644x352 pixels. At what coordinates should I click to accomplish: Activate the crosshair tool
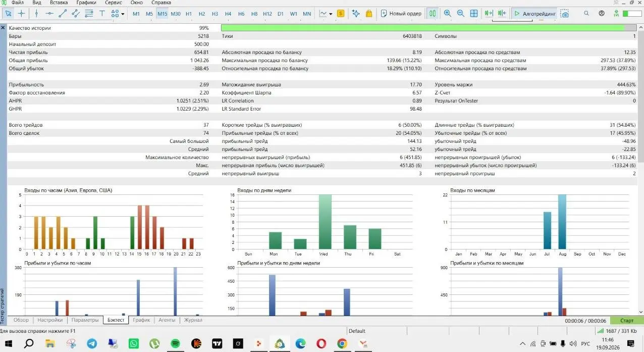(x=22, y=14)
